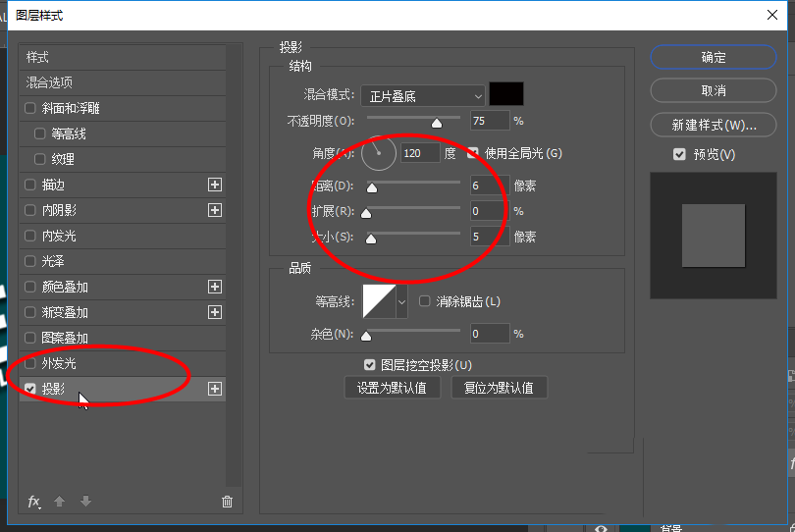Screen dimensions: 795x532
Task: Click the 确定 button
Action: 714,57
